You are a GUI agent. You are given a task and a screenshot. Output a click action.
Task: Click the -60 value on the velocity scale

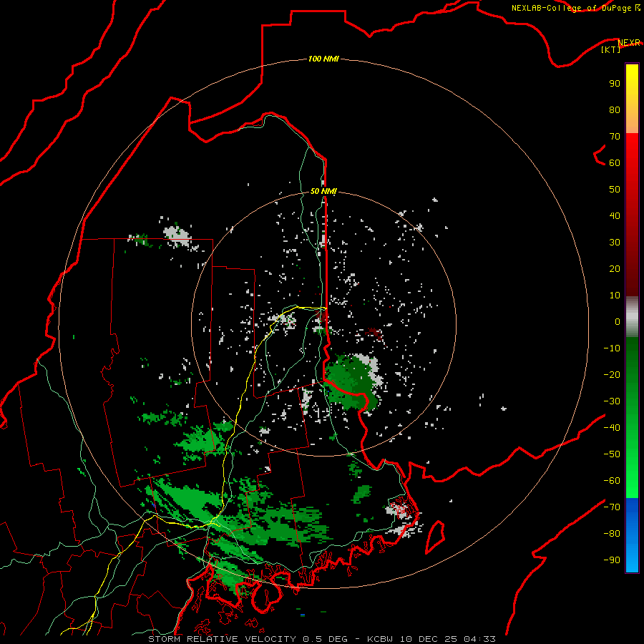[612, 481]
